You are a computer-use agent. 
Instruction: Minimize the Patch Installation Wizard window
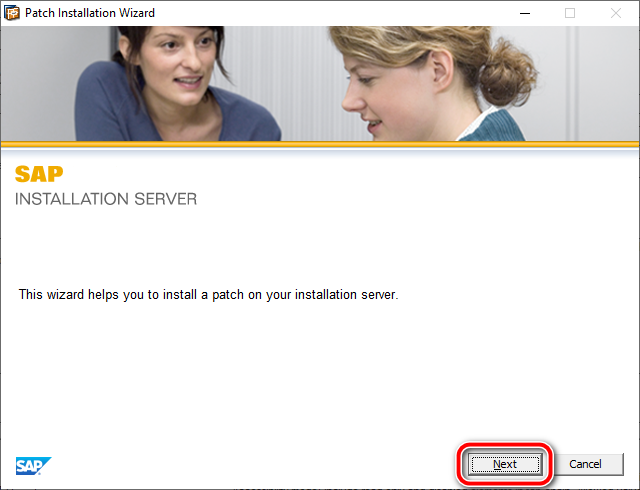(525, 13)
